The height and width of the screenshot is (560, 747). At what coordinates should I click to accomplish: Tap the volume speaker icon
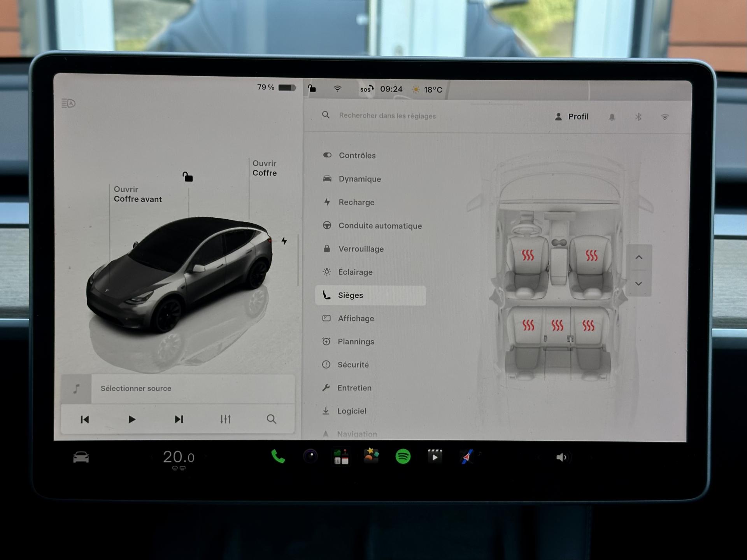(x=561, y=457)
